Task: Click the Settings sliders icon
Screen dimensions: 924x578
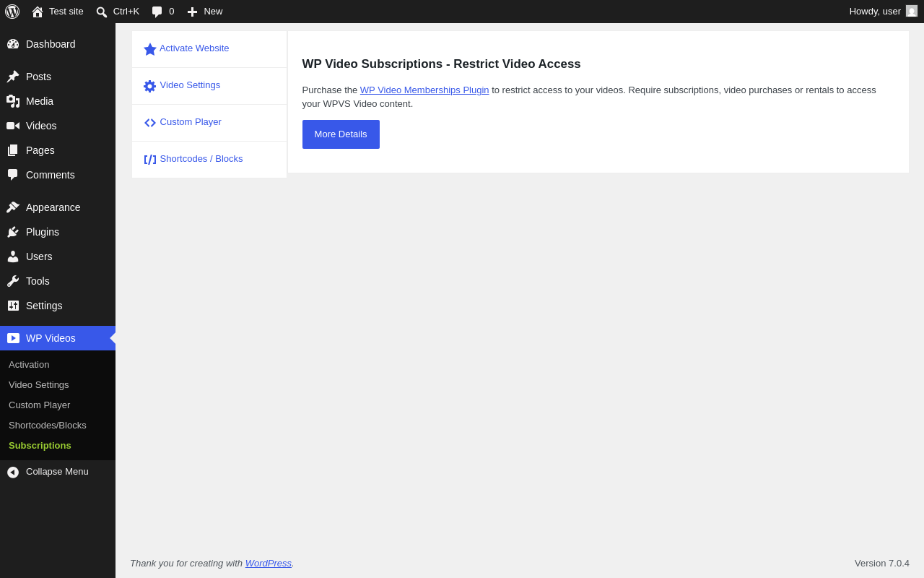Action: (x=13, y=306)
